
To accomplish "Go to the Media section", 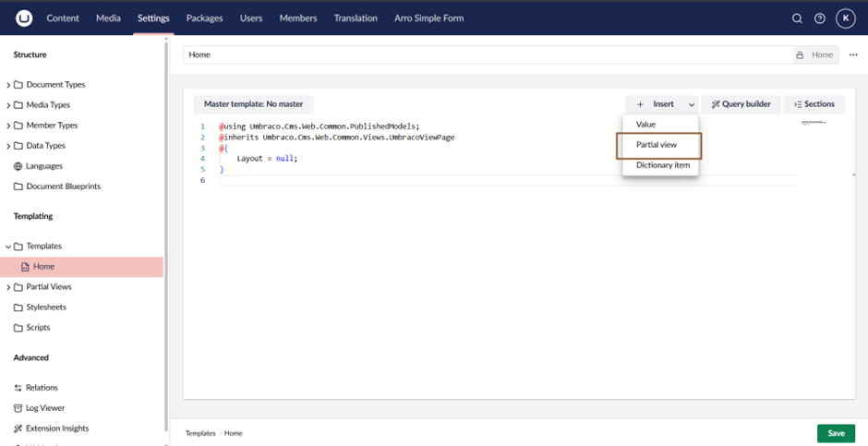I will click(109, 18).
